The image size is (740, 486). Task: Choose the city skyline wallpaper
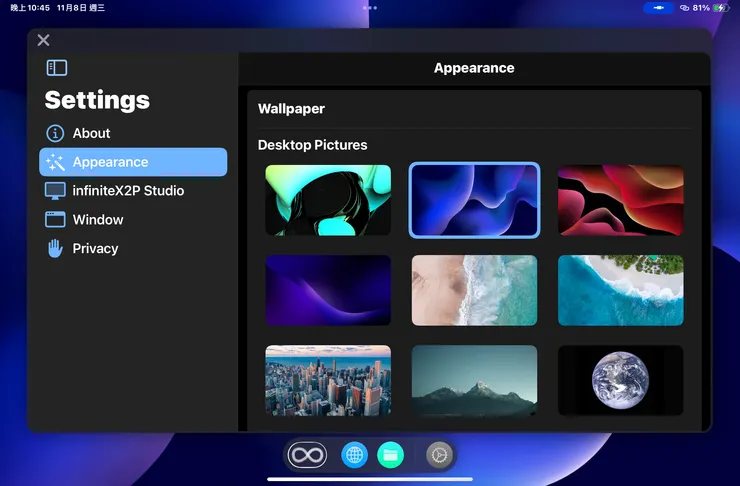(328, 380)
